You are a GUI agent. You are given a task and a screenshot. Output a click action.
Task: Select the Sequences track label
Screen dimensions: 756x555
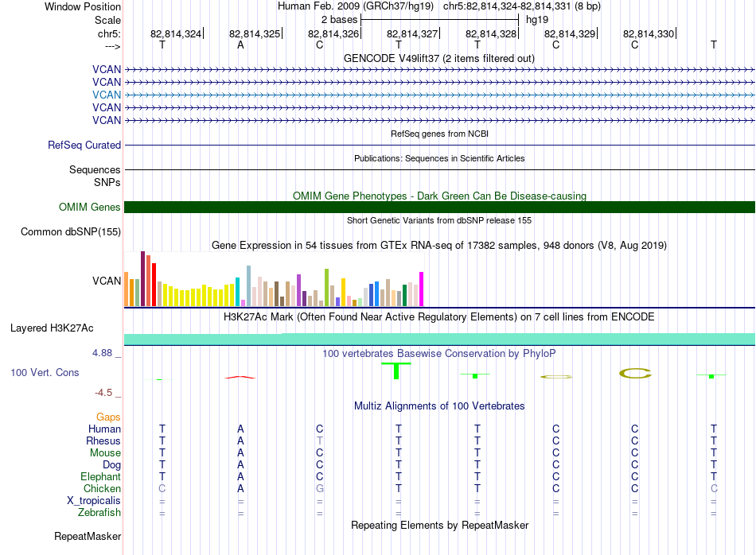pos(95,169)
